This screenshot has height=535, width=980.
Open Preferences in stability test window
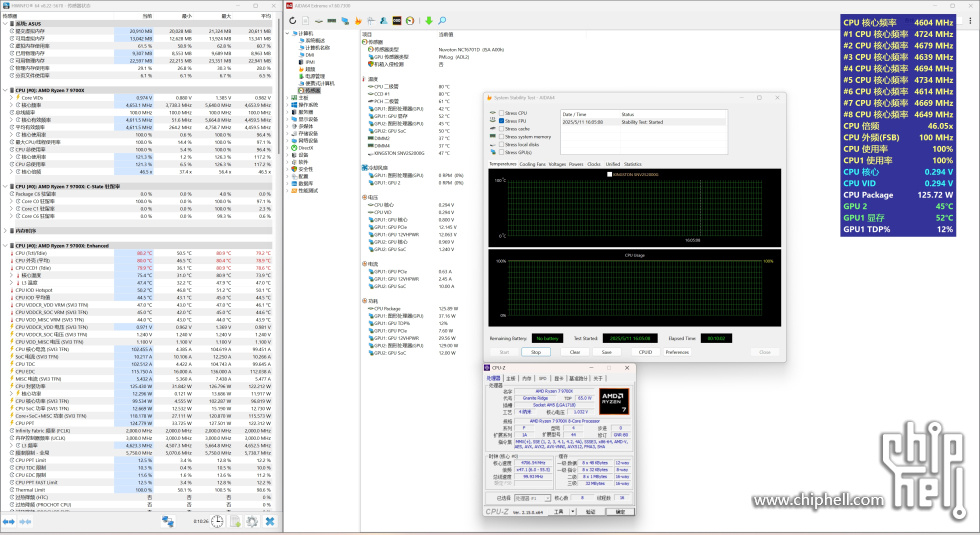tap(677, 352)
